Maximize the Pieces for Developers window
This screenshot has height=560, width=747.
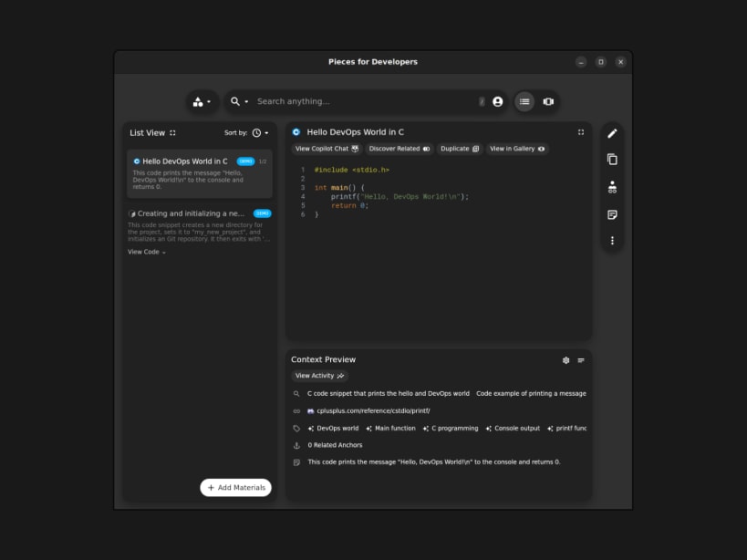[x=601, y=62]
